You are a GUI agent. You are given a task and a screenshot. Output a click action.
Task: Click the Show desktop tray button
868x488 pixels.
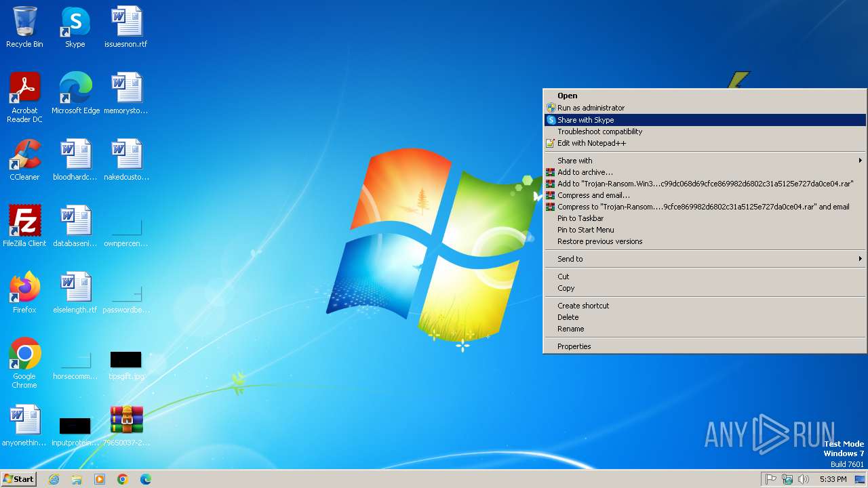(x=860, y=479)
